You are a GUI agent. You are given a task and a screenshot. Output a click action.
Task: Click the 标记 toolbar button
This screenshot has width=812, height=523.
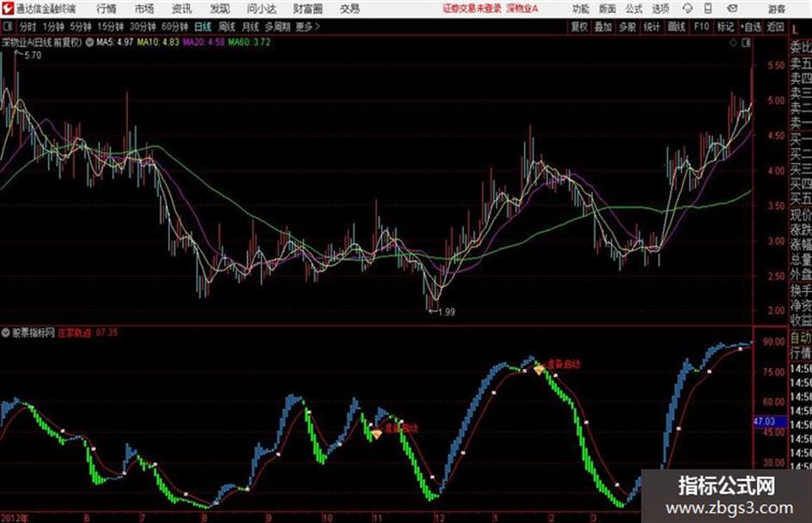725,27
